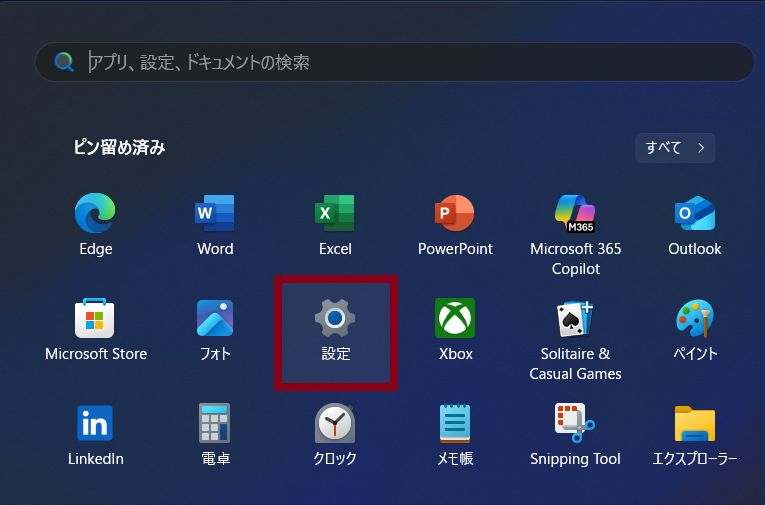
Task: Launch the クロック (Clock) app
Action: point(335,424)
